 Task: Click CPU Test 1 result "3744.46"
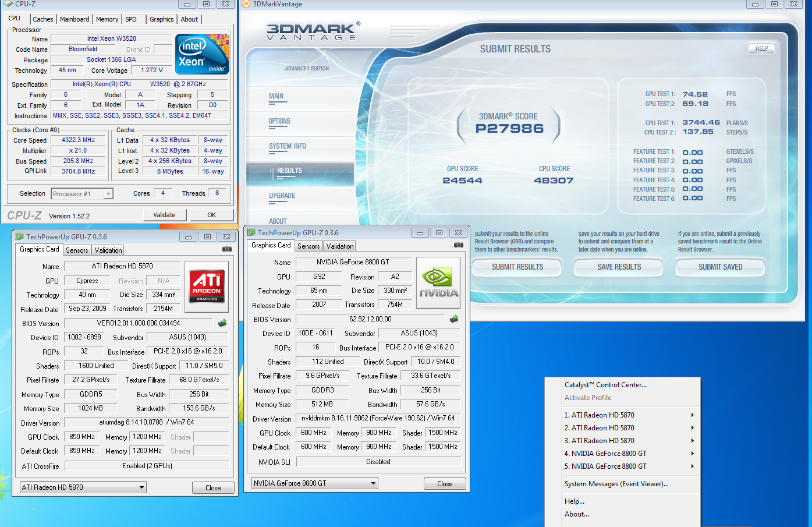click(701, 123)
